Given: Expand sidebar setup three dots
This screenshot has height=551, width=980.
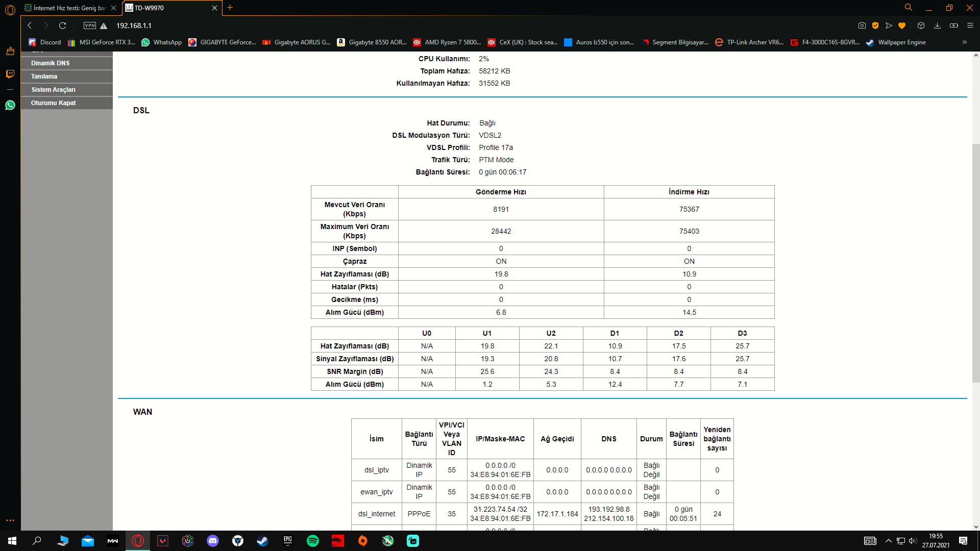Looking at the screenshot, I should 10,520.
